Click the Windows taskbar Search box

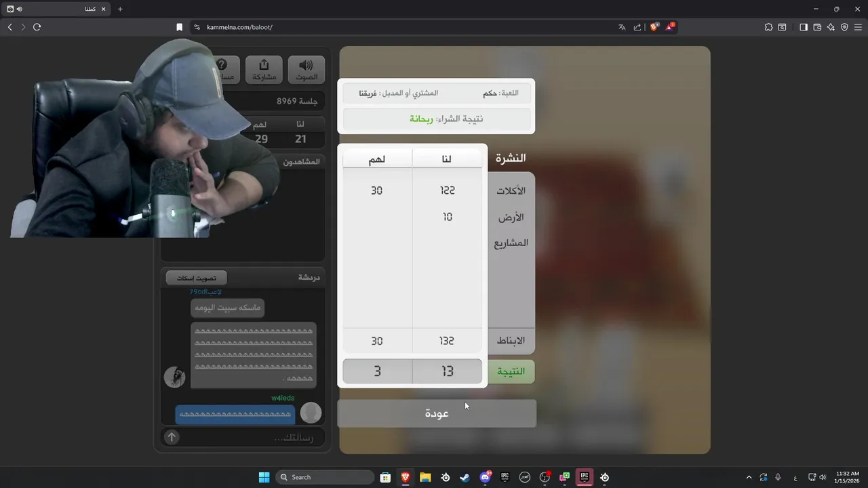(x=325, y=477)
